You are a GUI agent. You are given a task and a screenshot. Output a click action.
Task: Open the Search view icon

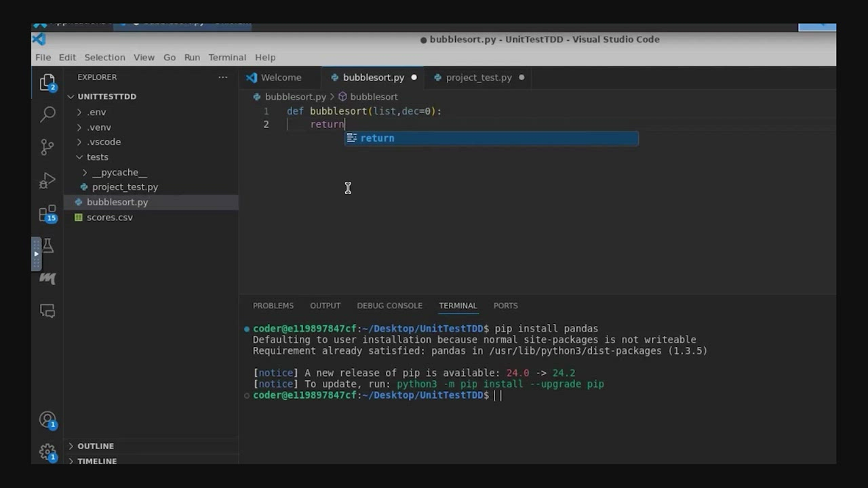(x=47, y=114)
